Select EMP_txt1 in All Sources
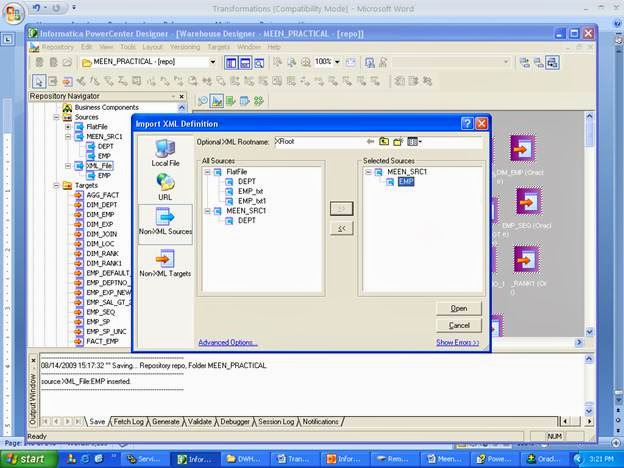 [252, 201]
